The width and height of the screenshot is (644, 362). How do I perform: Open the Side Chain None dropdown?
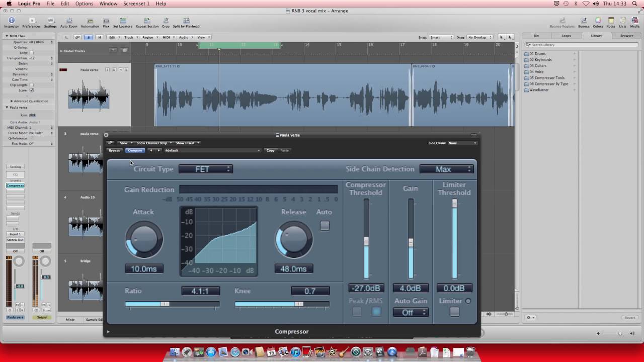click(x=462, y=143)
